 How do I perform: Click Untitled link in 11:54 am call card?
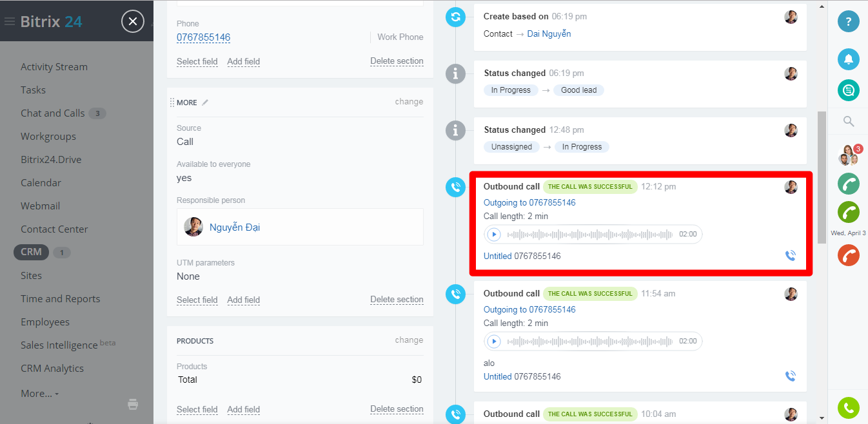498,376
